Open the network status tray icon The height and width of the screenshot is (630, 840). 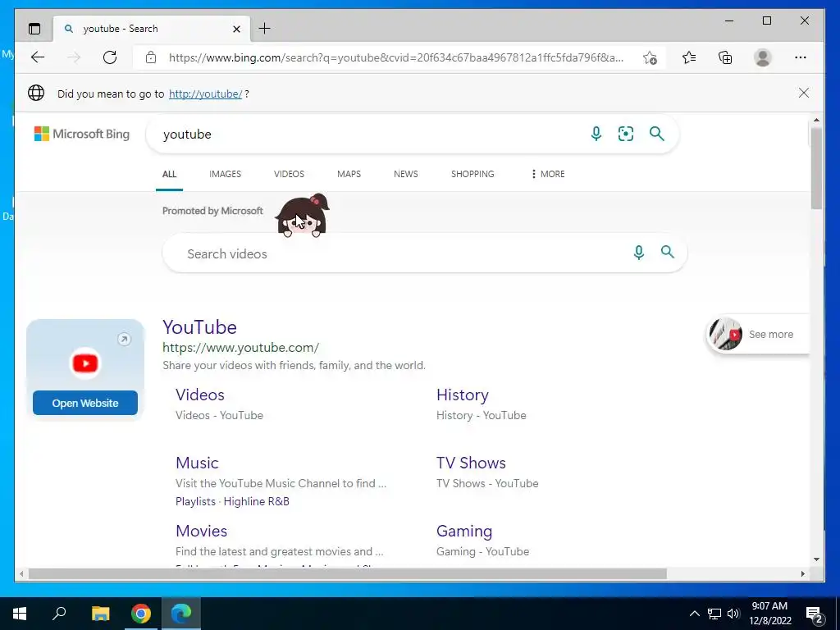pos(714,614)
